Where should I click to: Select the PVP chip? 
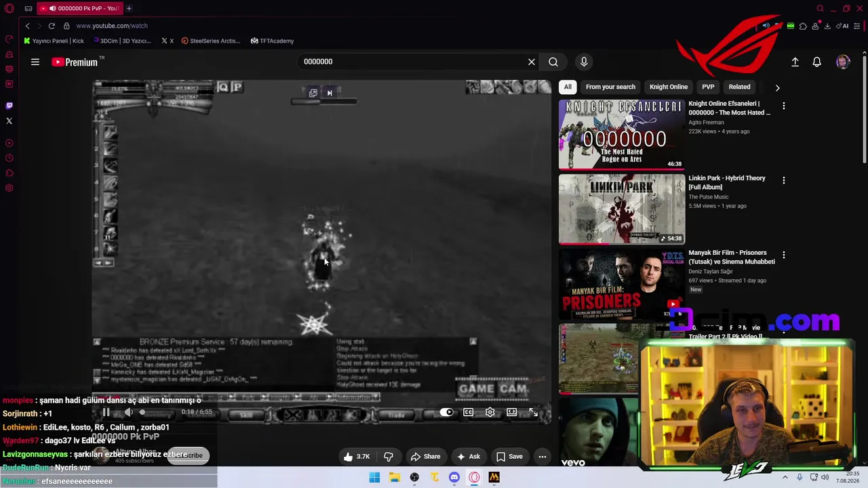(708, 87)
